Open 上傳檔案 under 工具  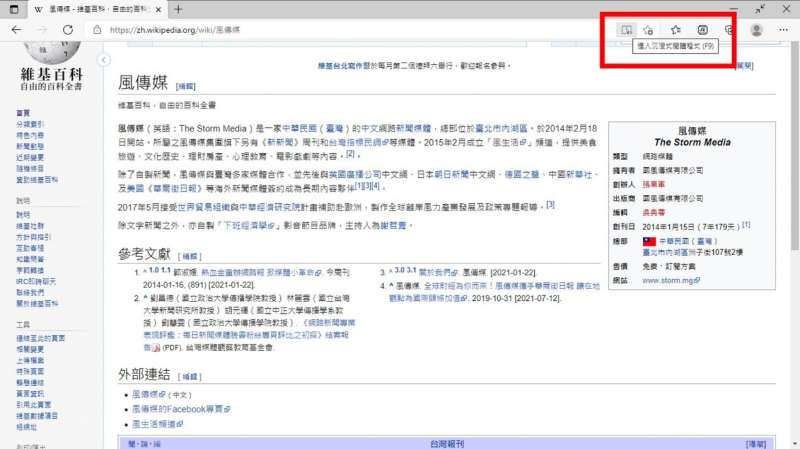click(30, 360)
